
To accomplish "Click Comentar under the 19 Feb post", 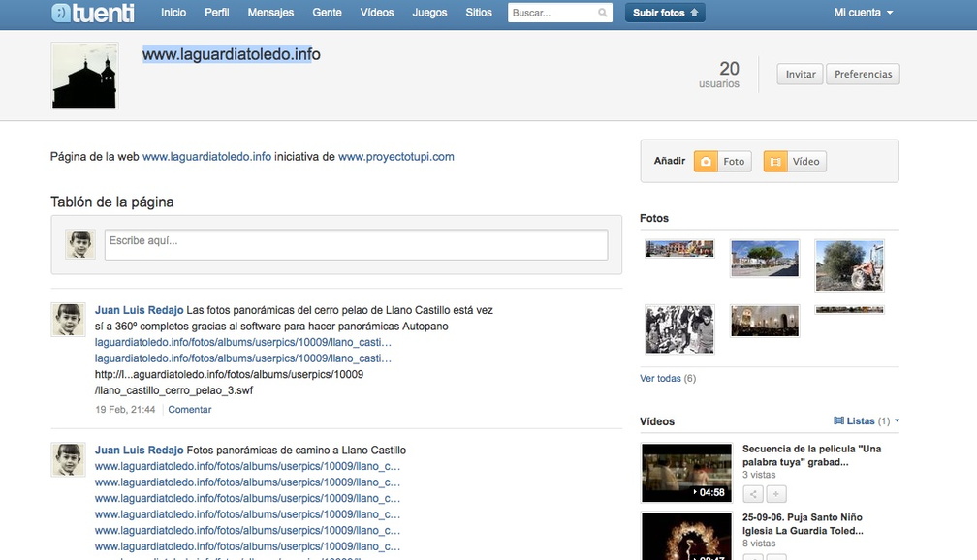I will (189, 409).
